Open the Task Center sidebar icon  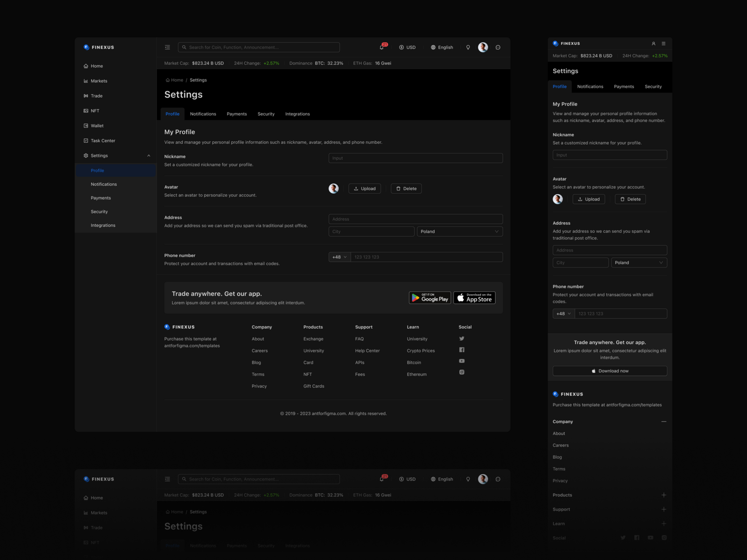click(x=86, y=140)
